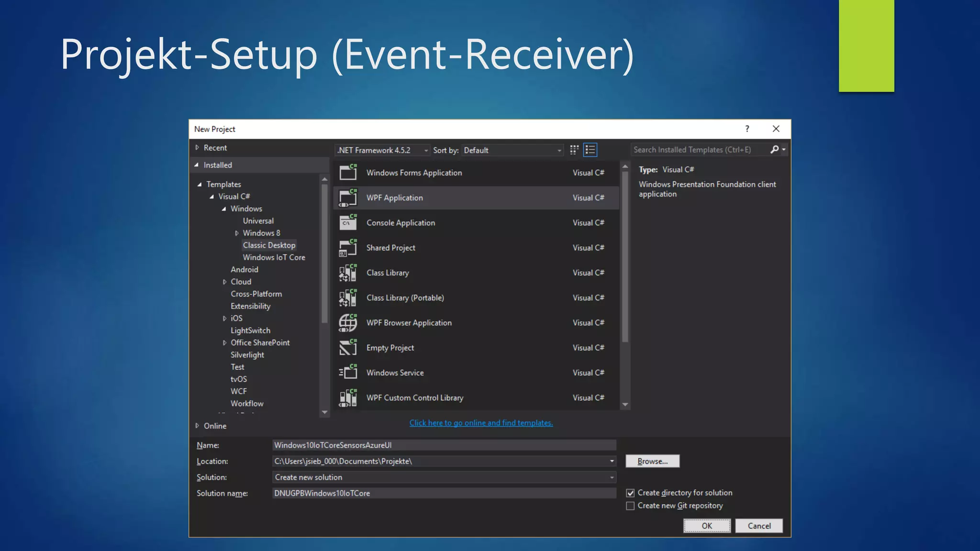The height and width of the screenshot is (551, 980).
Task: Collapse the Windows tree node
Action: pyautogui.click(x=223, y=209)
